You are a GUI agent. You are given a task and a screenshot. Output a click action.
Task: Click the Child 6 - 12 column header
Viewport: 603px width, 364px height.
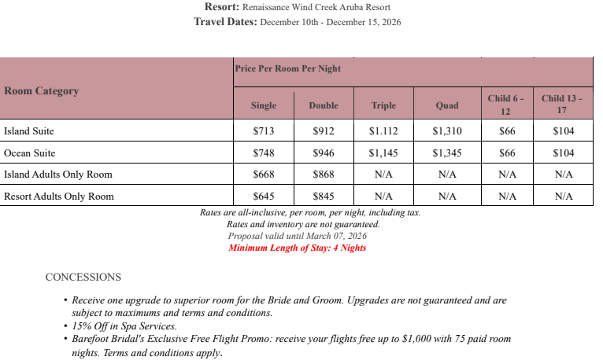(505, 105)
